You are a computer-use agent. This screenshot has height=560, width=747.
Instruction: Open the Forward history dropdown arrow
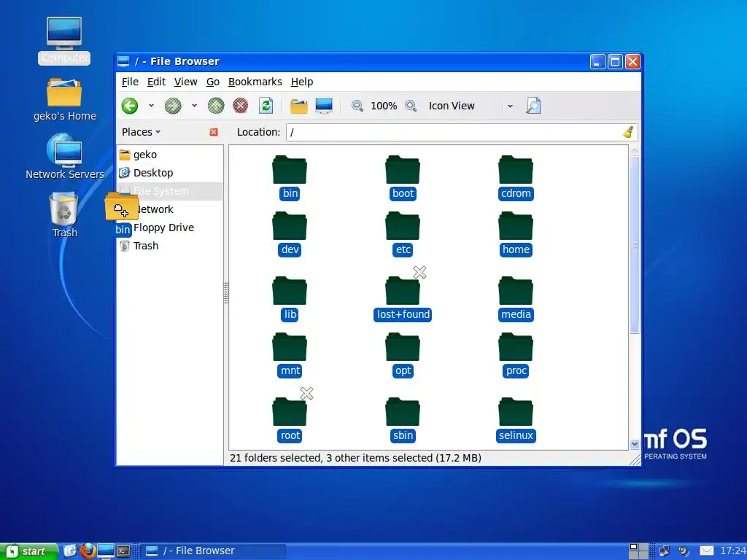coord(194,106)
